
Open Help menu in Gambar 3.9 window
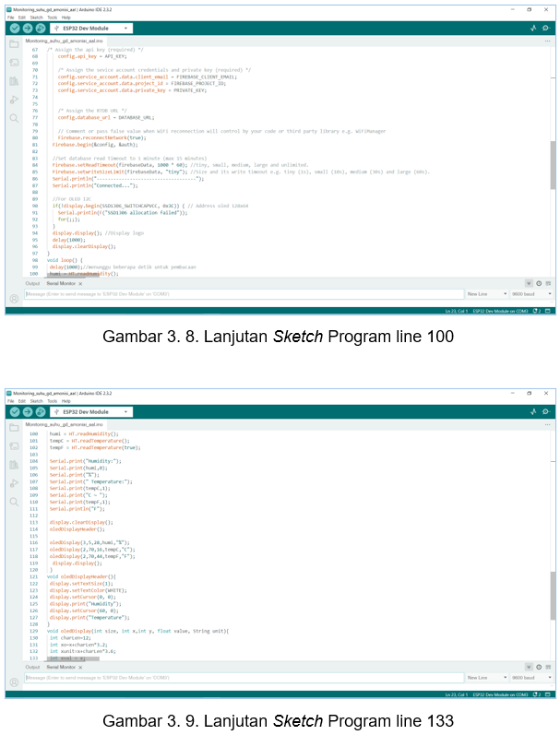pyautogui.click(x=66, y=401)
